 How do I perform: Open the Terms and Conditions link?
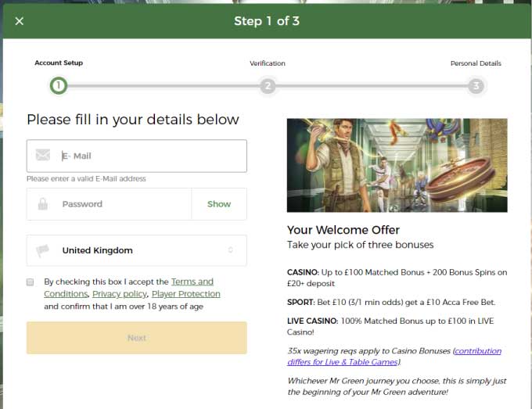click(128, 288)
